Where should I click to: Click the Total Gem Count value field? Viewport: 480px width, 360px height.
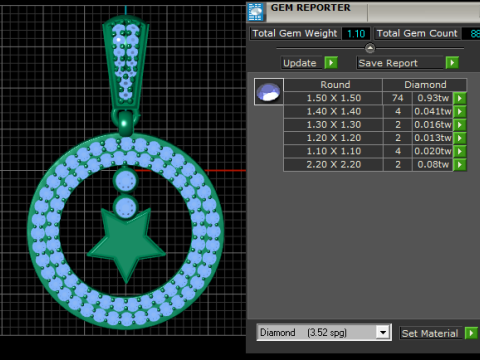[x=471, y=34]
